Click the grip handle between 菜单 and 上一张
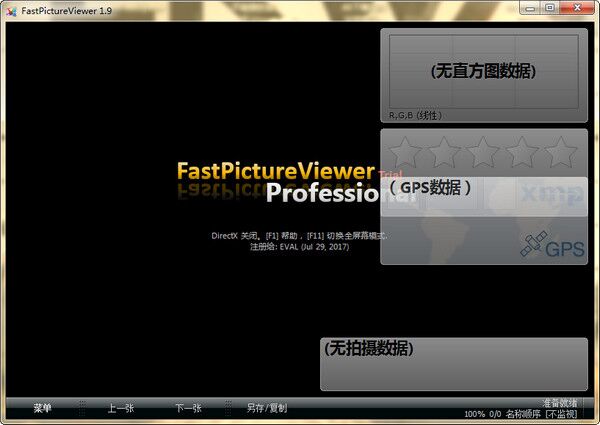The height and width of the screenshot is (425, 600). pos(82,408)
